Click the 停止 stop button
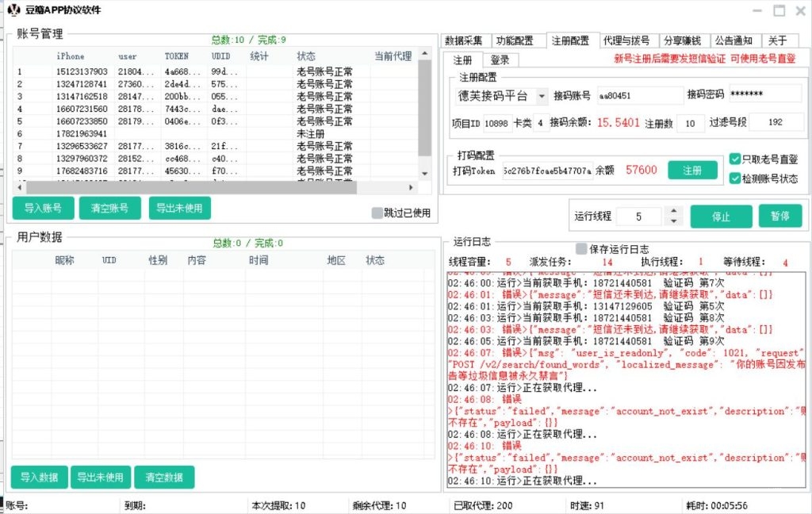Image resolution: width=812 pixels, height=514 pixels. (x=721, y=215)
